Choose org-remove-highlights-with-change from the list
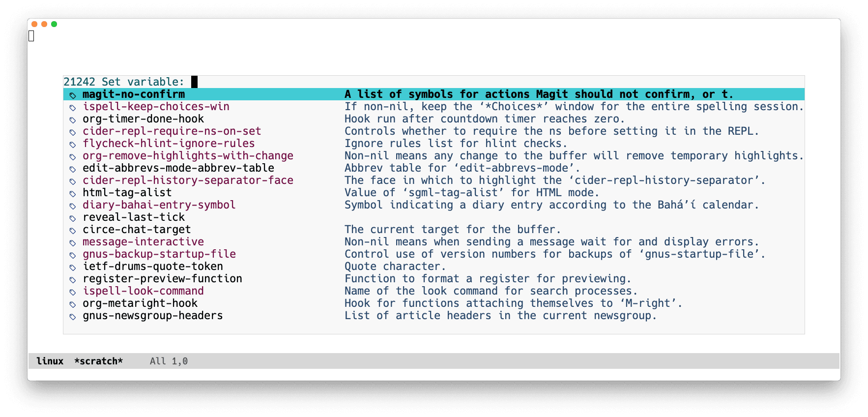Viewport: 868px width, 417px height. pos(188,156)
